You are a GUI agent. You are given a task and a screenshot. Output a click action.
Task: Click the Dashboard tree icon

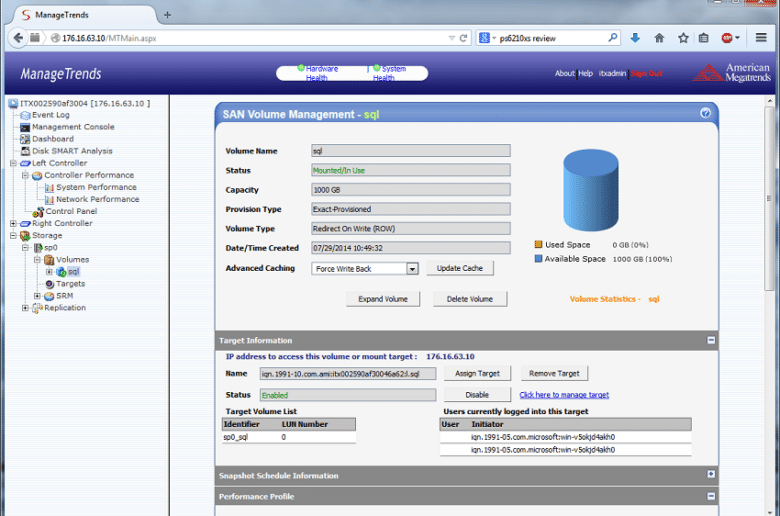tap(25, 139)
